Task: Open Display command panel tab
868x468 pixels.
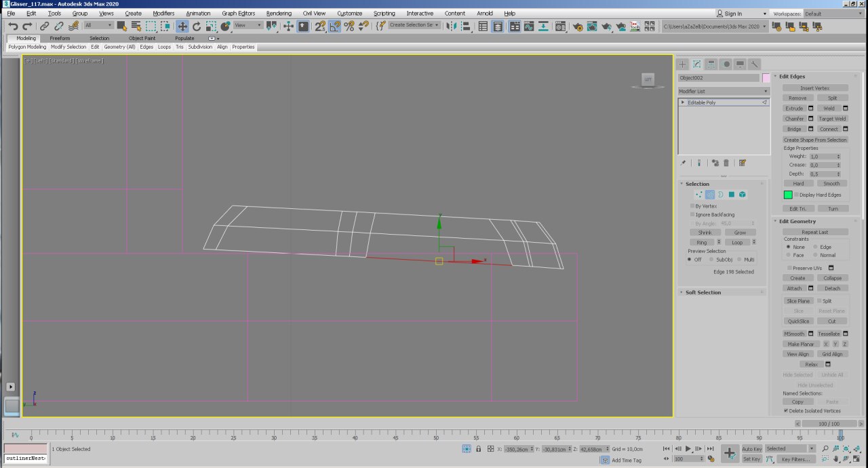Action: (740, 64)
